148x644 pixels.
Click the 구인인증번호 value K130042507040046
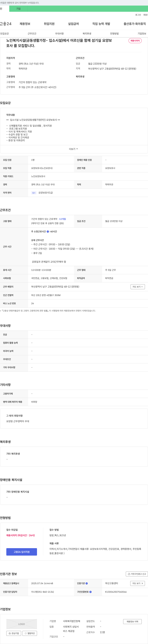point(116,592)
